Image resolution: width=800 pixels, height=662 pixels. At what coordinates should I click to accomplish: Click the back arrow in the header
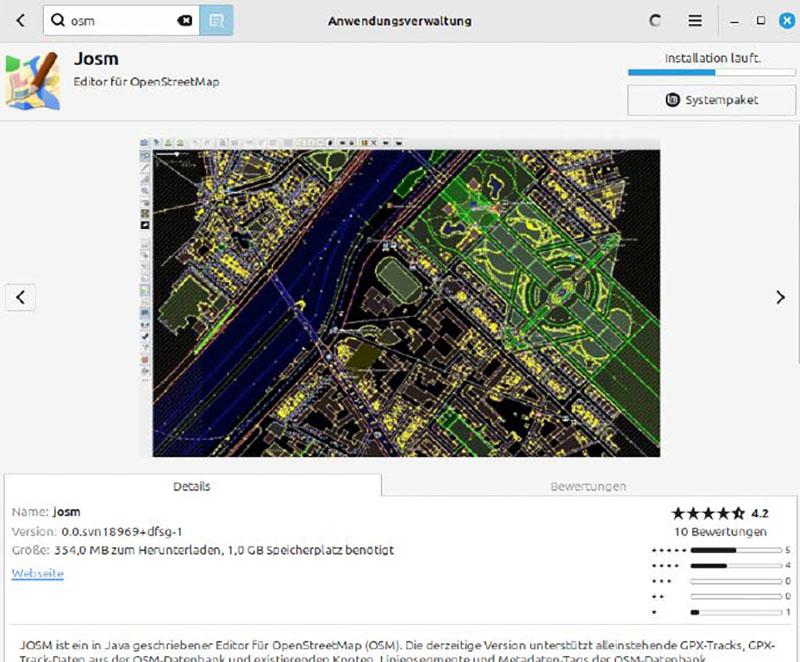(20, 20)
